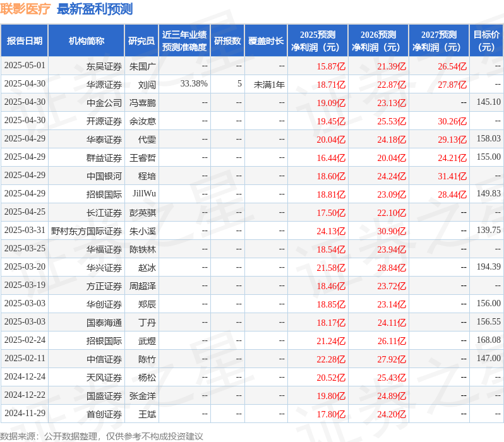
Task: Select the 目标价 column header
Action: tap(486, 41)
